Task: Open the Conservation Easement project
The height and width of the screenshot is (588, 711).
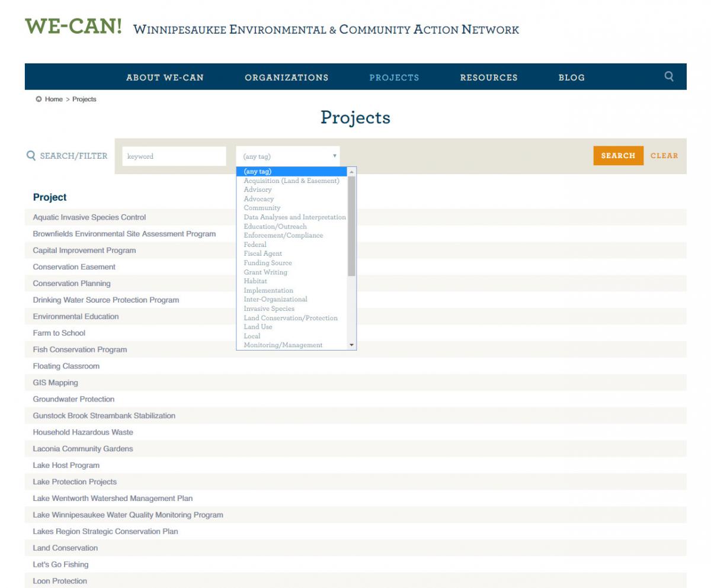Action: coord(74,267)
